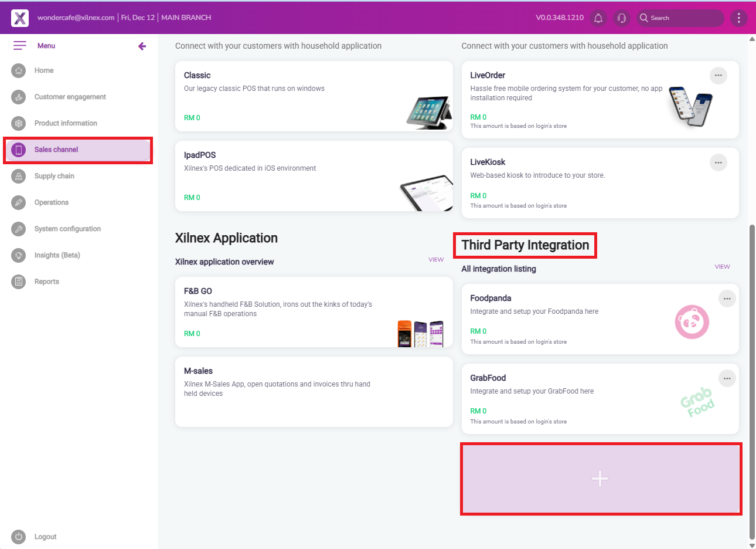This screenshot has width=756, height=549.
Task: Click the page vertical scrollbar
Action: [752, 381]
